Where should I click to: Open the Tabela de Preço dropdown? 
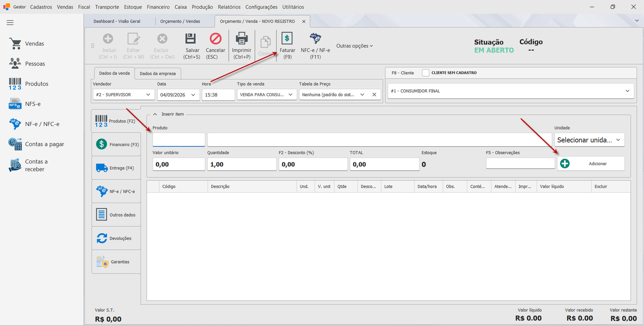tap(362, 95)
